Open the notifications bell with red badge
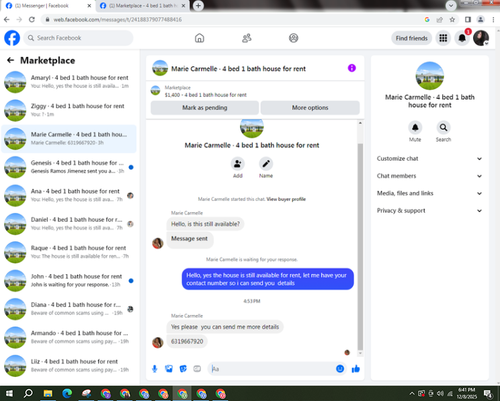 coord(462,38)
